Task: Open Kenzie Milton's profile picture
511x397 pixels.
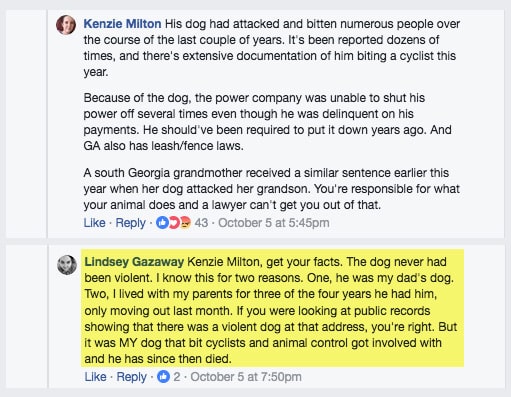Action: (66, 25)
